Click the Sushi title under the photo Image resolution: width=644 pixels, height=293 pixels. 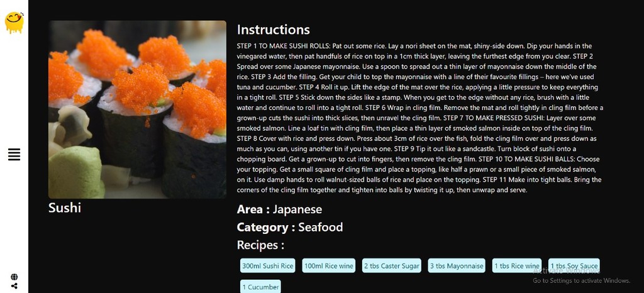65,207
